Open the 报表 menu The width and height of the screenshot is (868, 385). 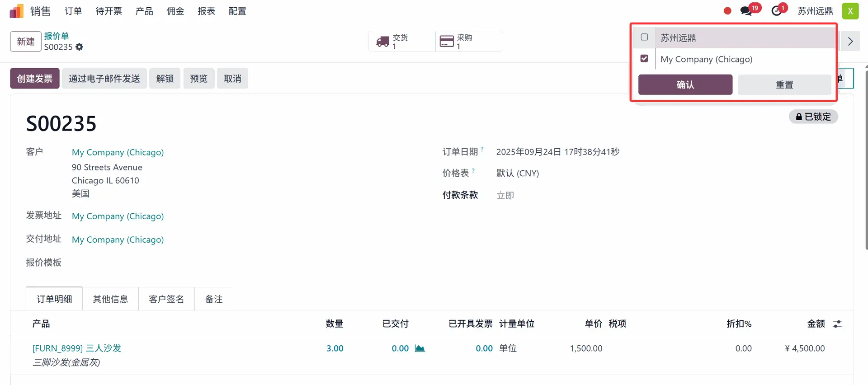[x=206, y=11]
